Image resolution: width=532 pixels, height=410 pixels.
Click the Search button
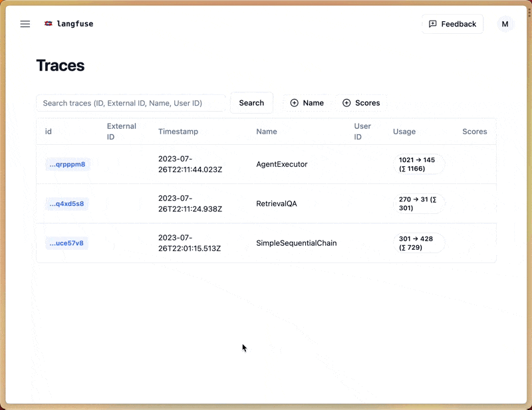click(251, 103)
